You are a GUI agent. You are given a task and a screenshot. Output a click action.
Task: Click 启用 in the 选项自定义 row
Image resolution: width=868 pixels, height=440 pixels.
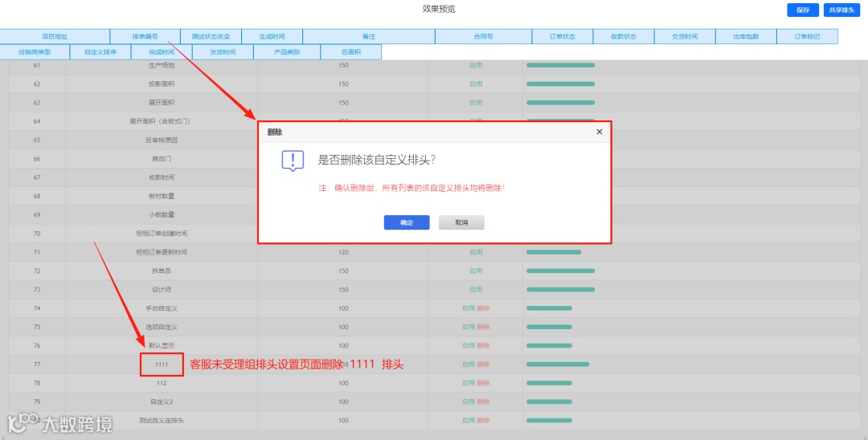(x=469, y=328)
